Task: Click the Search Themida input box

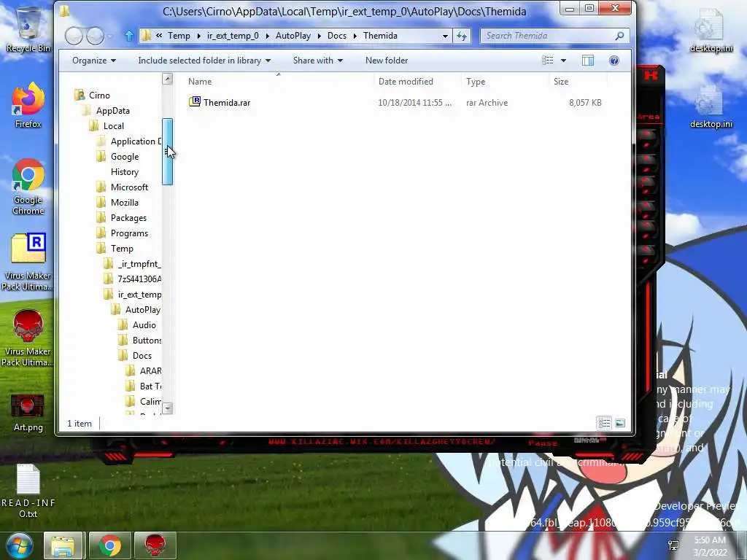Action: 547,36
